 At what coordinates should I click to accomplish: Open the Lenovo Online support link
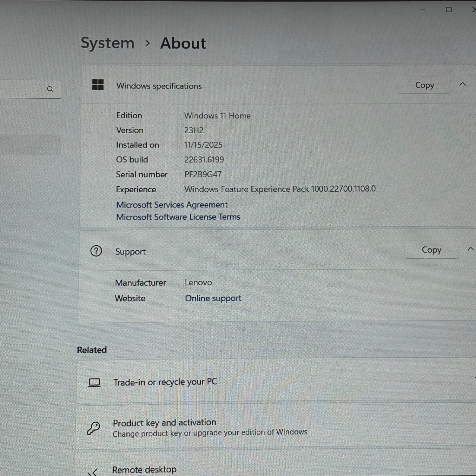213,298
